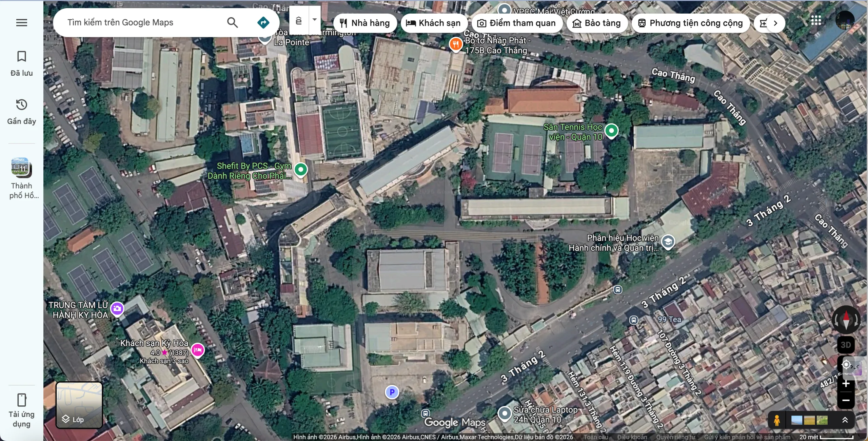Click the search magnifier icon
Viewport: 868px width, 441px height.
click(x=232, y=22)
